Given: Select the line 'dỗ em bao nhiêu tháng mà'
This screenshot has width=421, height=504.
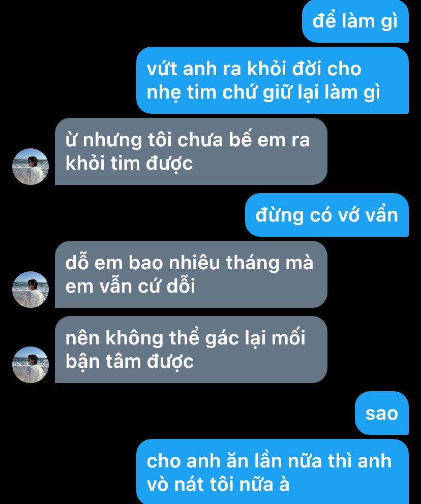Looking at the screenshot, I should pyautogui.click(x=189, y=263).
